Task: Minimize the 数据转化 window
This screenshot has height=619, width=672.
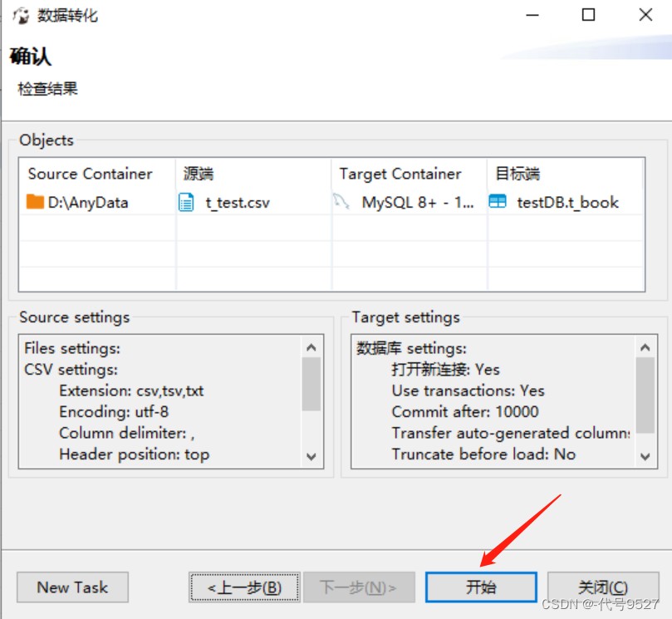Action: (x=532, y=15)
